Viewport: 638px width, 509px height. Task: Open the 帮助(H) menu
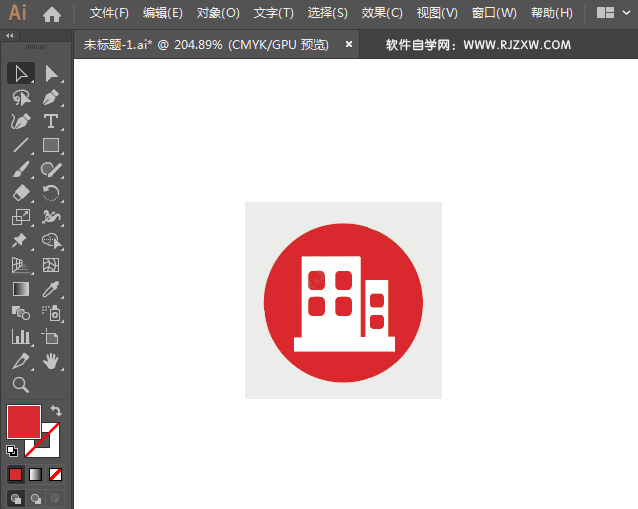(551, 13)
